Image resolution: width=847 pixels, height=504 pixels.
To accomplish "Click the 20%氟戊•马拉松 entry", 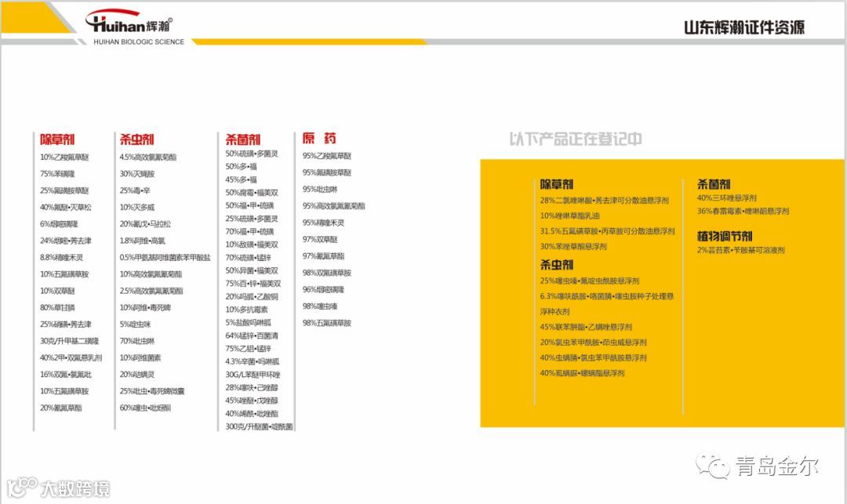I will point(145,224).
